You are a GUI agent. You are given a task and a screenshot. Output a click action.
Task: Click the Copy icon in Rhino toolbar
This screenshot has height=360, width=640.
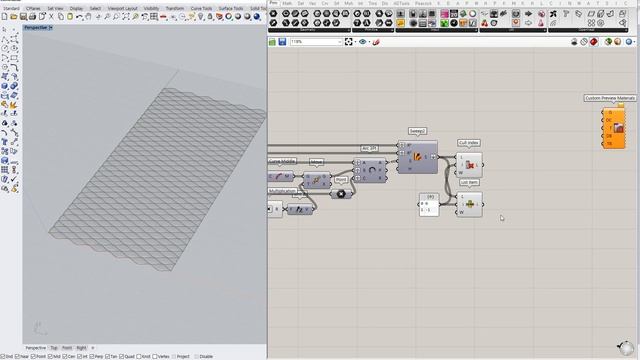(60, 16)
